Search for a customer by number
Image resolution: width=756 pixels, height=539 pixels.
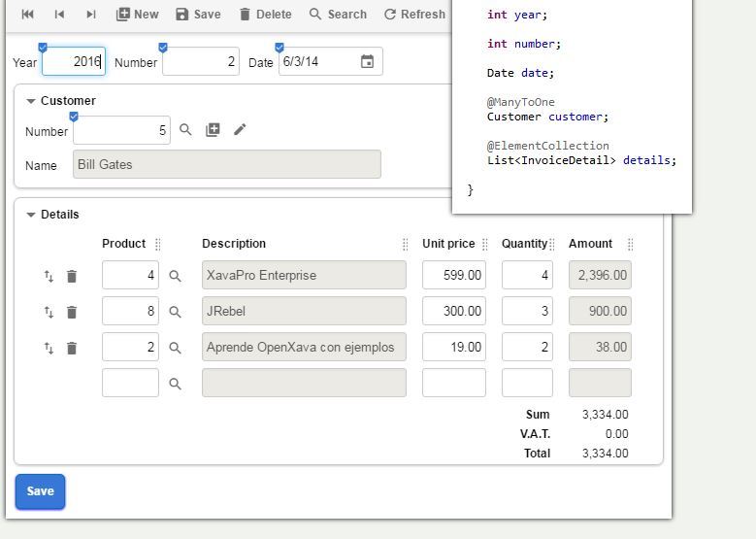tap(185, 129)
